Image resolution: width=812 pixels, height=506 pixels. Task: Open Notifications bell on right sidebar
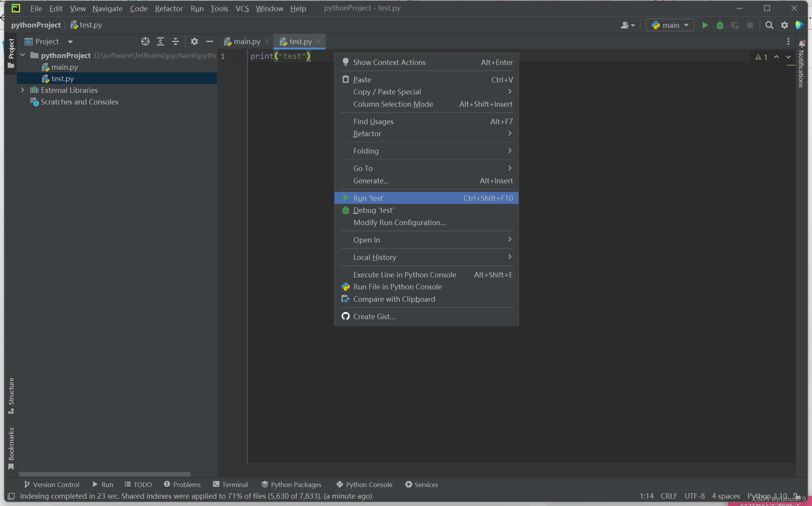pyautogui.click(x=802, y=43)
